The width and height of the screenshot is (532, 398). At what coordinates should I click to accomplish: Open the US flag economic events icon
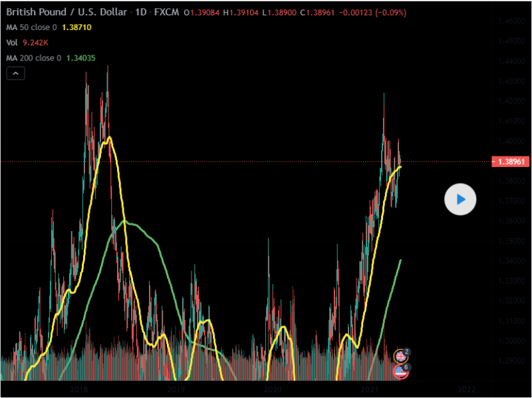401,371
